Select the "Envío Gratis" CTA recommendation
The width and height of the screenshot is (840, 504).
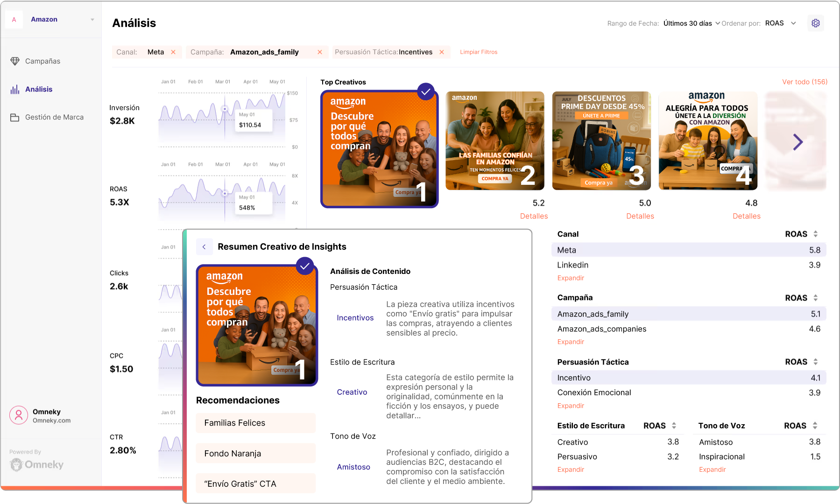(x=256, y=484)
